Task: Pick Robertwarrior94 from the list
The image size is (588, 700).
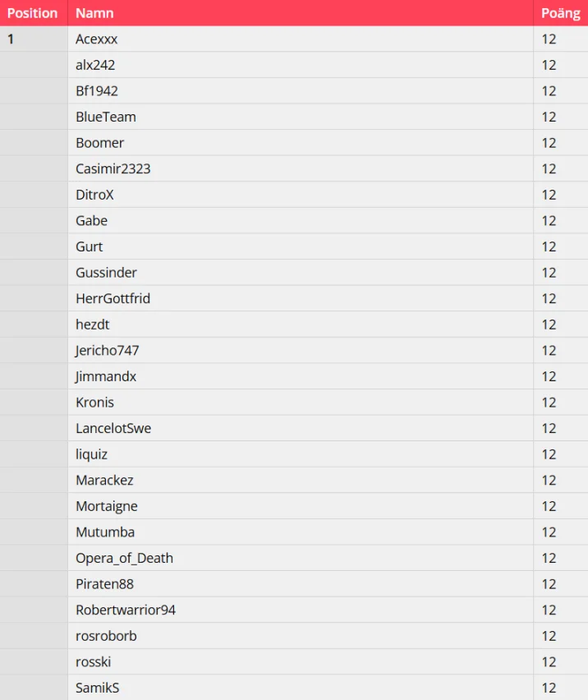Action: click(x=126, y=610)
